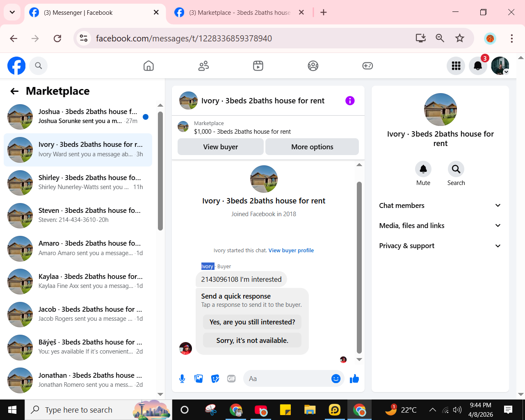This screenshot has width=525, height=420.
Task: Open the browser zoom magnifier icon
Action: click(x=440, y=39)
